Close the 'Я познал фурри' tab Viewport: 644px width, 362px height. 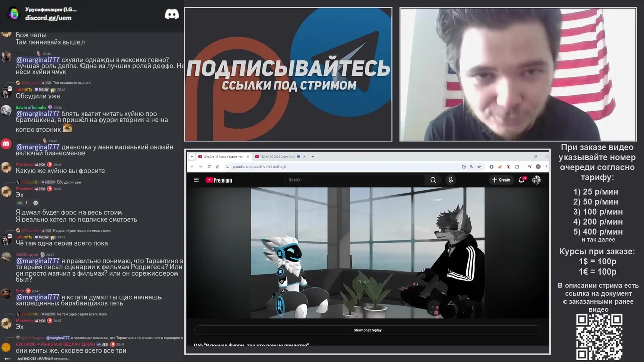click(248, 156)
